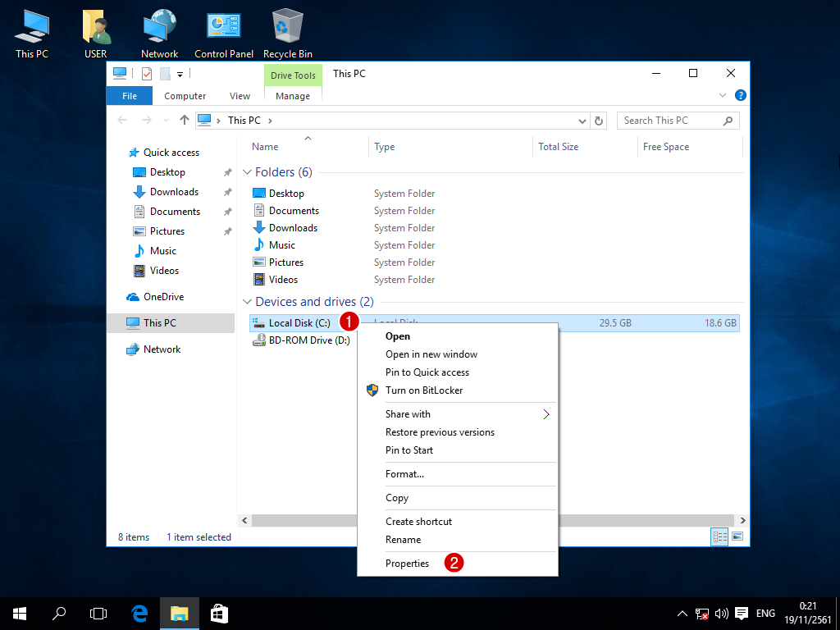The height and width of the screenshot is (630, 840).
Task: Open Recycle Bin desktop icon
Action: click(287, 34)
